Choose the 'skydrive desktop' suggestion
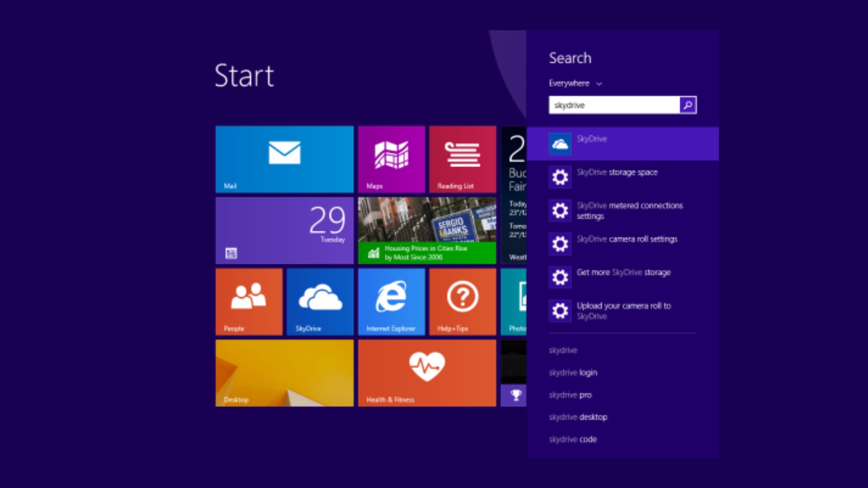The width and height of the screenshot is (868, 488). pos(578,417)
